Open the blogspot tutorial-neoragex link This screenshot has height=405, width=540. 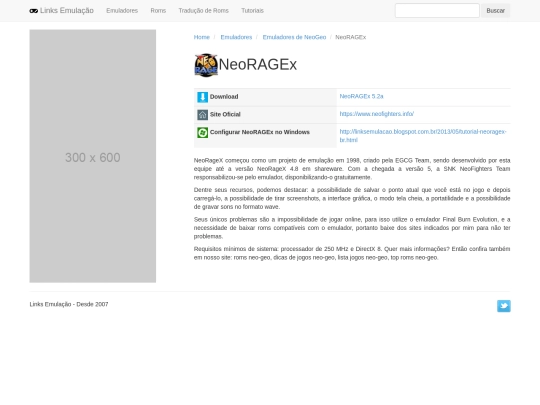coord(423,136)
